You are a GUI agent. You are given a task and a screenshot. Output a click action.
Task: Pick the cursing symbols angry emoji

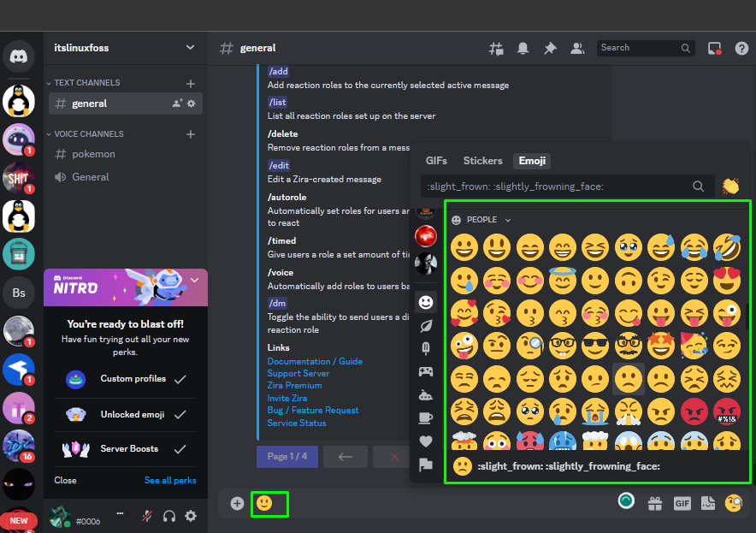pyautogui.click(x=727, y=412)
